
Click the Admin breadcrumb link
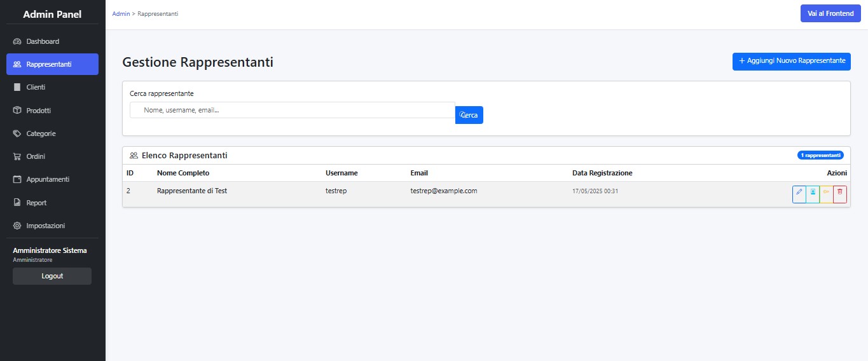(121, 13)
